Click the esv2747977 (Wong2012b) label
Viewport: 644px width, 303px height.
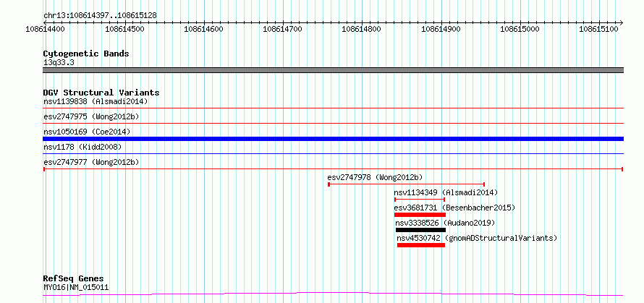coord(91,162)
